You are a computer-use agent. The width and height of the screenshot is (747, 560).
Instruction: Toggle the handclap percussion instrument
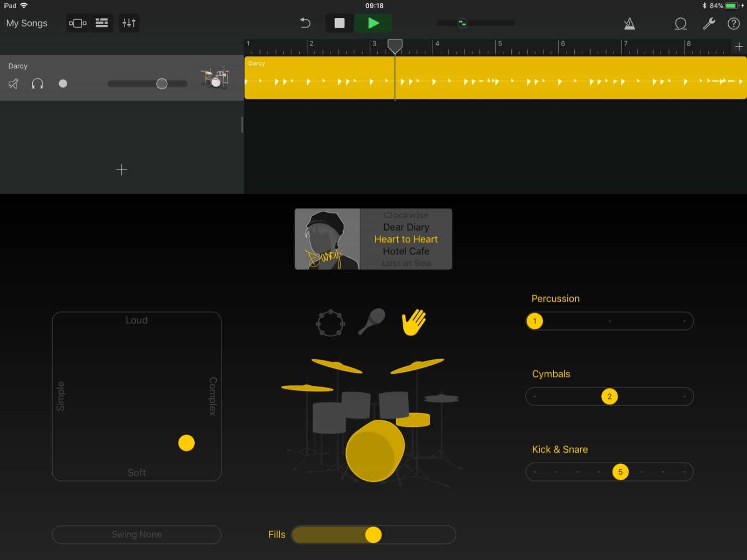click(414, 322)
